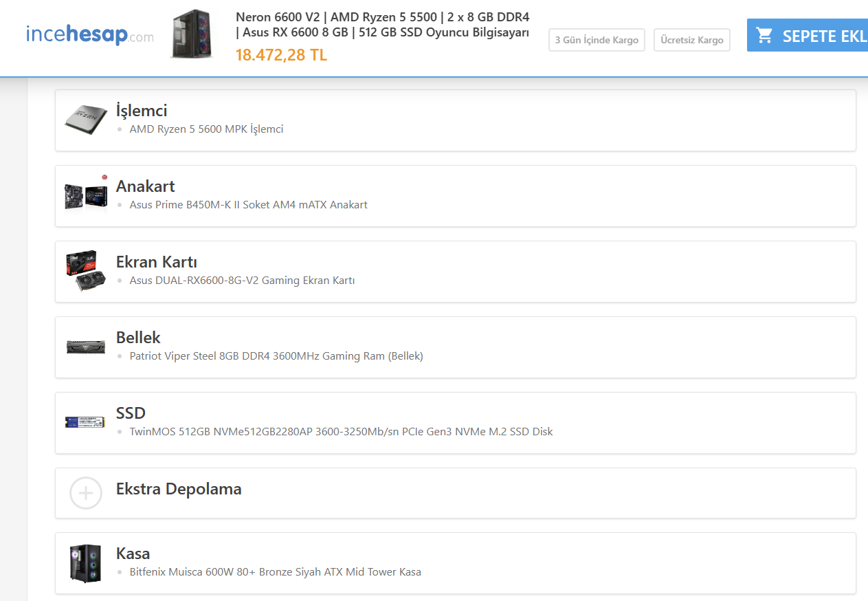Open the incehesap.com logo homepage link
The width and height of the screenshot is (868, 601).
pos(89,34)
